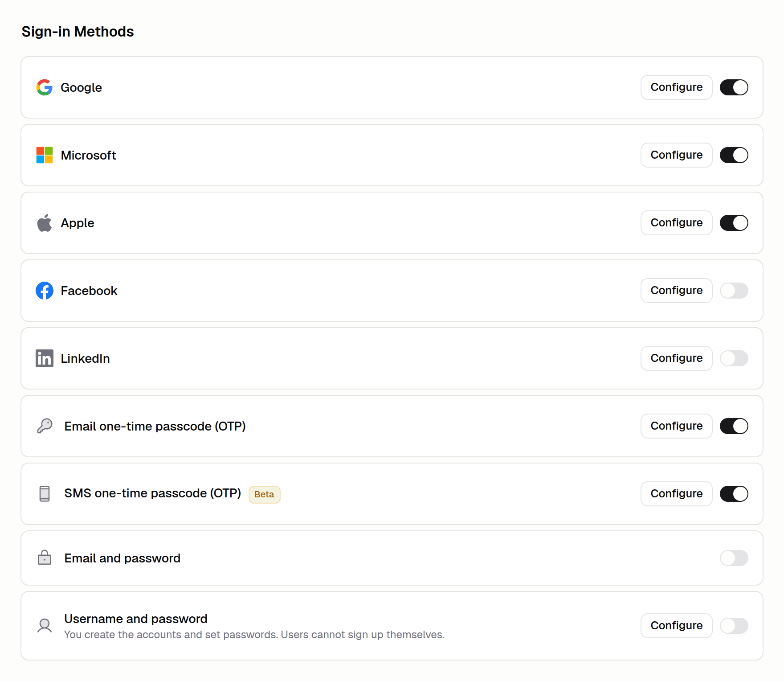Click the 'Google' label text

pyautogui.click(x=82, y=87)
